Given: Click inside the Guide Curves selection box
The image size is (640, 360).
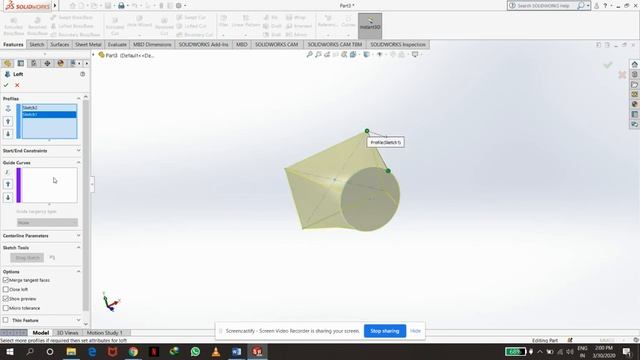Looking at the screenshot, I should click(x=49, y=185).
